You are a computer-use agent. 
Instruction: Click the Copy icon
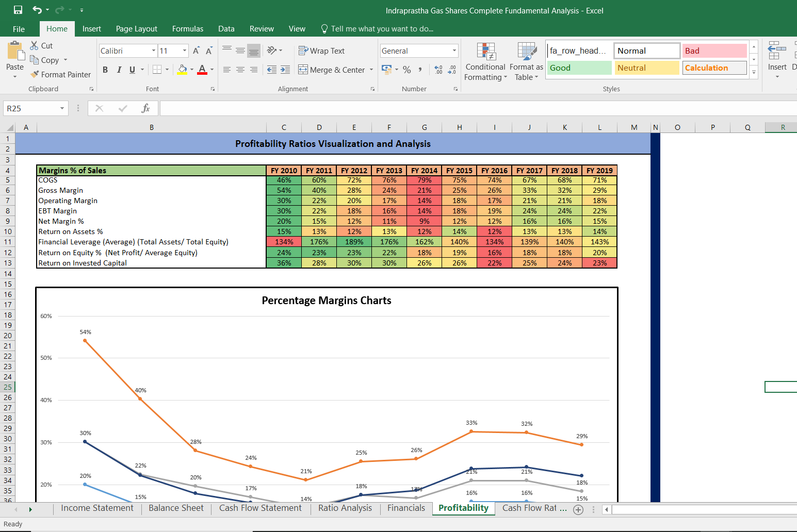tap(34, 60)
